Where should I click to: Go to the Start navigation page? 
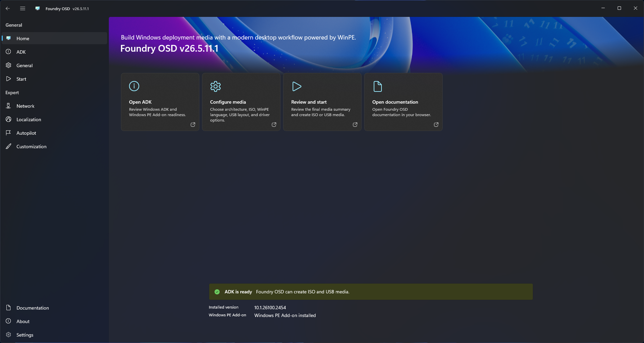point(54,79)
